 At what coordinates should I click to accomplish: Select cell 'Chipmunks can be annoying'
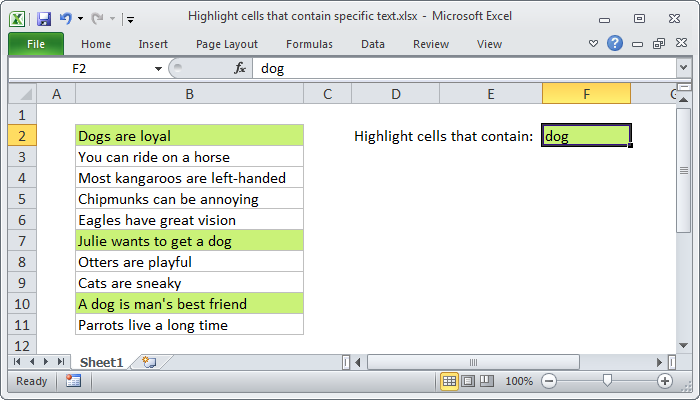pos(189,199)
